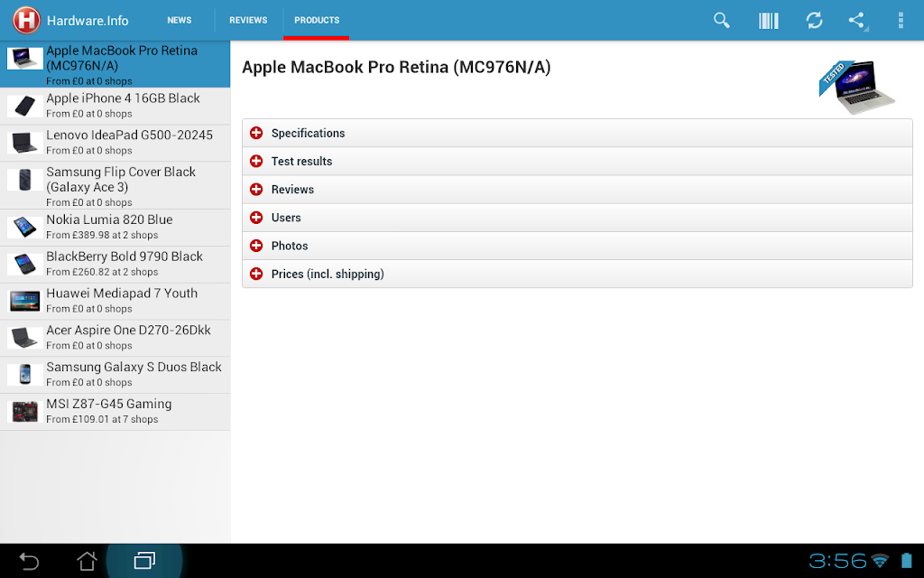
Task: Tap the battery status icon
Action: coord(907,560)
